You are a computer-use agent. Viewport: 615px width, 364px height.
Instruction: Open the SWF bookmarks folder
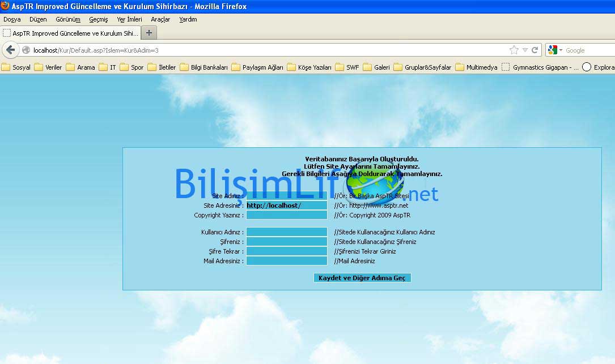coord(347,67)
